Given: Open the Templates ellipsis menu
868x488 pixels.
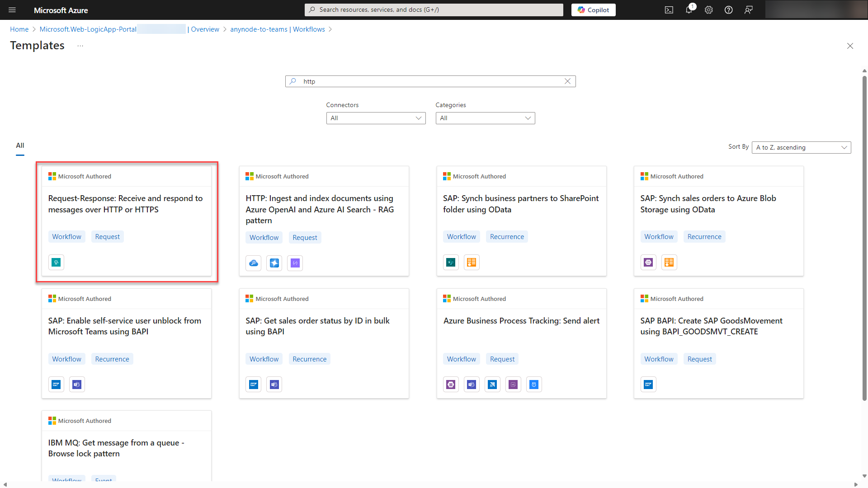Looking at the screenshot, I should pyautogui.click(x=80, y=45).
